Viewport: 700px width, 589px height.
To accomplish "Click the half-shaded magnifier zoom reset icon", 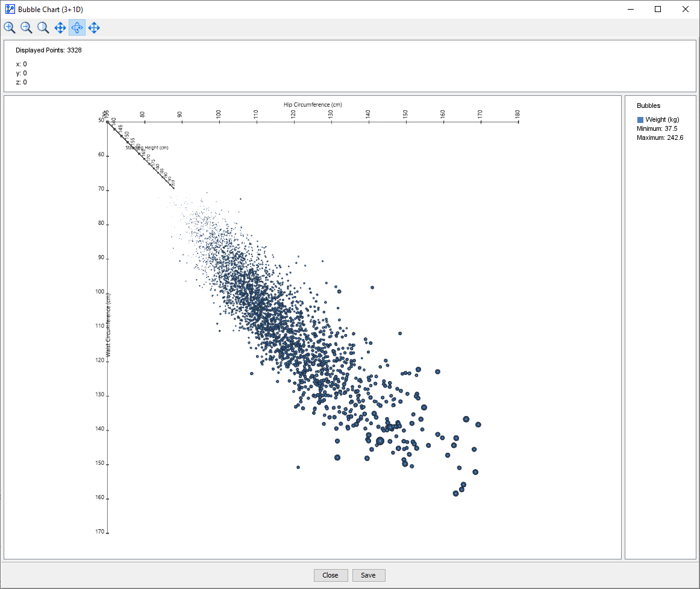I will [x=43, y=28].
